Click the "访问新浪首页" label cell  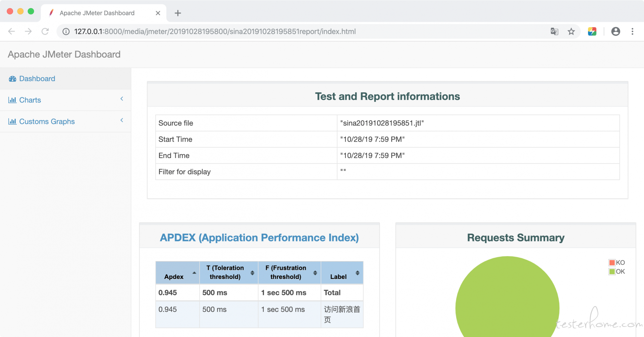[342, 314]
